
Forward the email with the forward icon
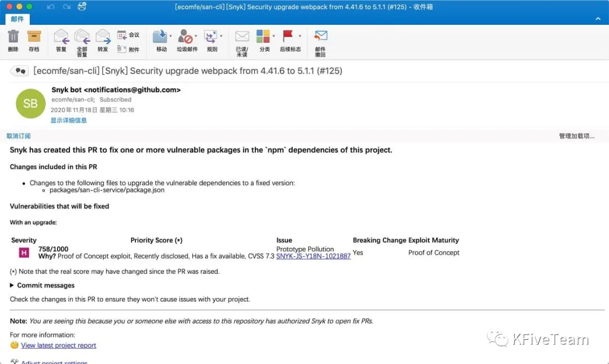point(103,37)
